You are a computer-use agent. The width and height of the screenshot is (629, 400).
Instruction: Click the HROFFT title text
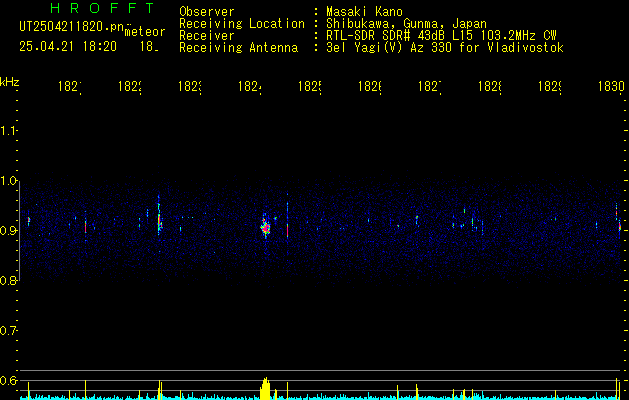pyautogui.click(x=102, y=8)
